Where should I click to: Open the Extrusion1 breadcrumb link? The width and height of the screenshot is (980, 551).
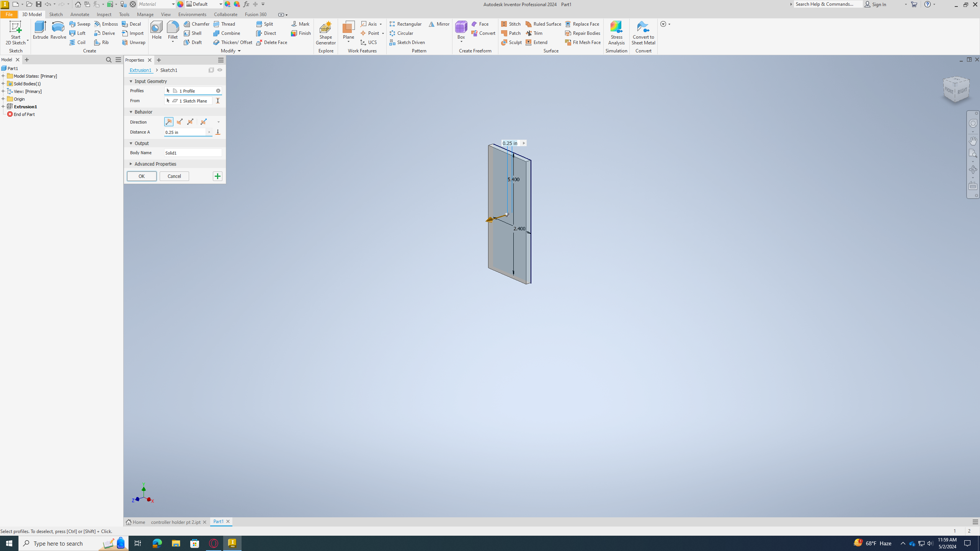(140, 70)
